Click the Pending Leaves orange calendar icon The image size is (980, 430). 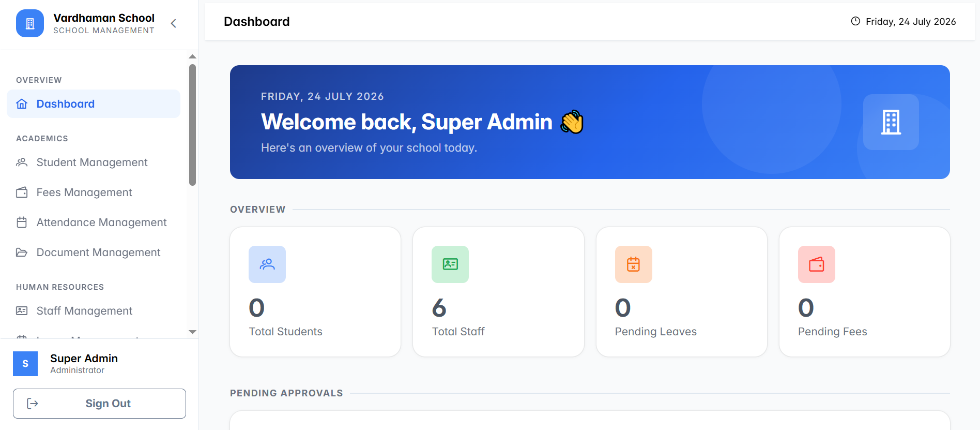pos(634,264)
